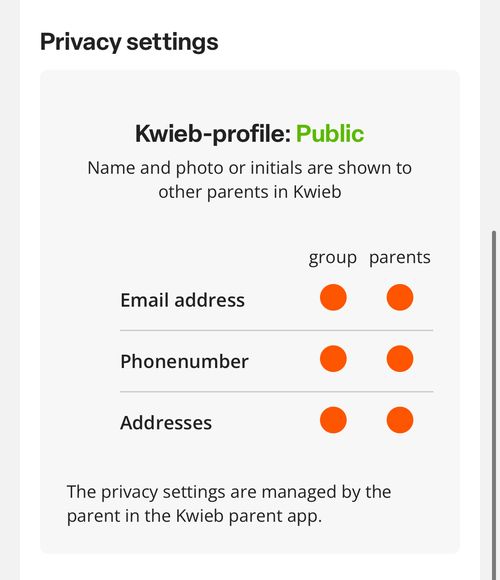
Task: Click the scrollbar track above the thumb
Action: click(x=494, y=115)
